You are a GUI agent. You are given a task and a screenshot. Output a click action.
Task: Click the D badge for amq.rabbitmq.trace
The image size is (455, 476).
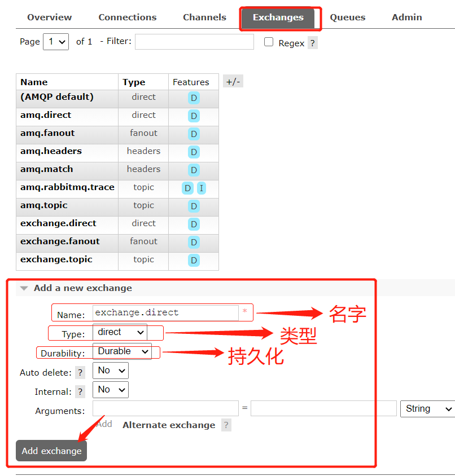click(187, 188)
